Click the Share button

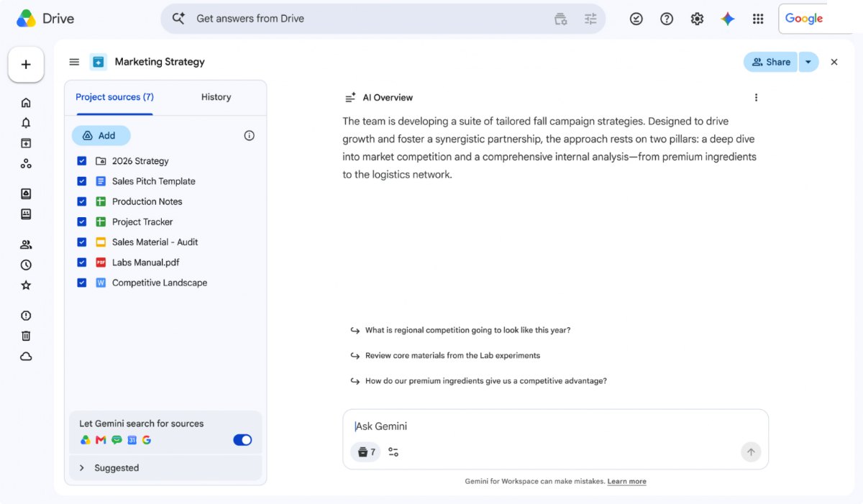(x=771, y=62)
